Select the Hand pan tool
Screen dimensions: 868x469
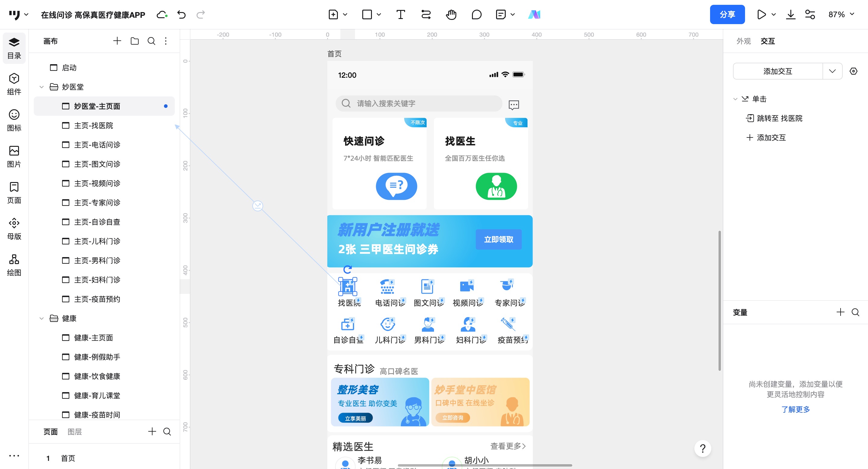[451, 14]
